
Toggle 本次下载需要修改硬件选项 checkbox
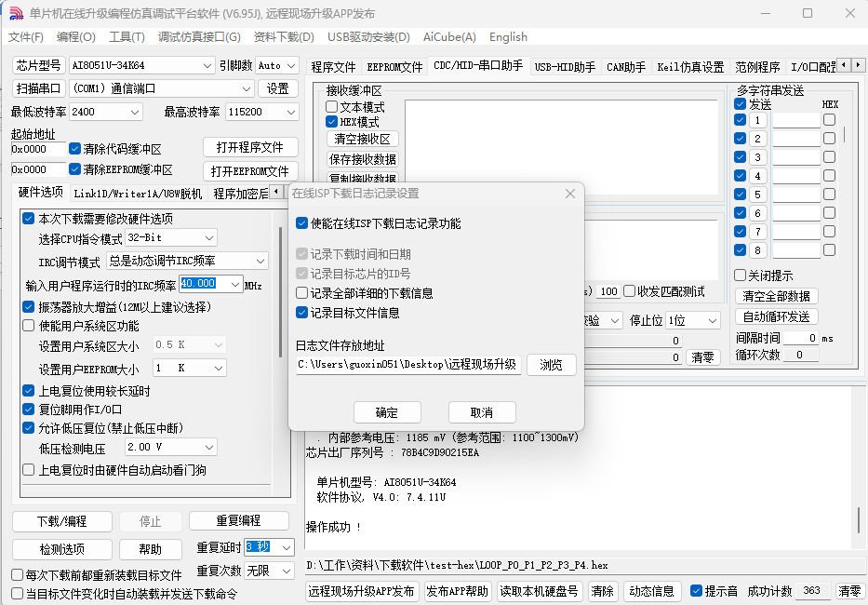[x=28, y=219]
